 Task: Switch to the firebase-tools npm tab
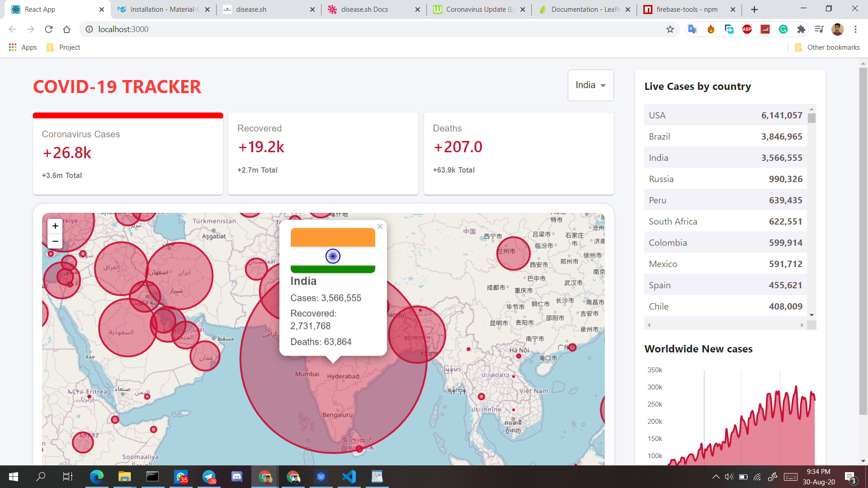pos(689,9)
